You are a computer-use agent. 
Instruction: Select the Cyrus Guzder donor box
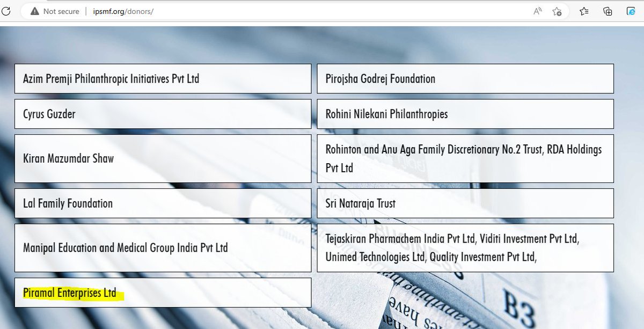pyautogui.click(x=163, y=114)
